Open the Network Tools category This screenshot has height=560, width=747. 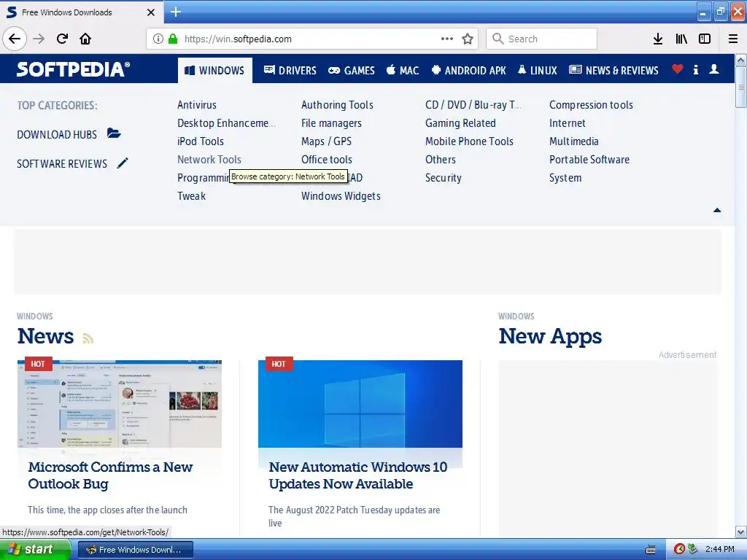[209, 160]
